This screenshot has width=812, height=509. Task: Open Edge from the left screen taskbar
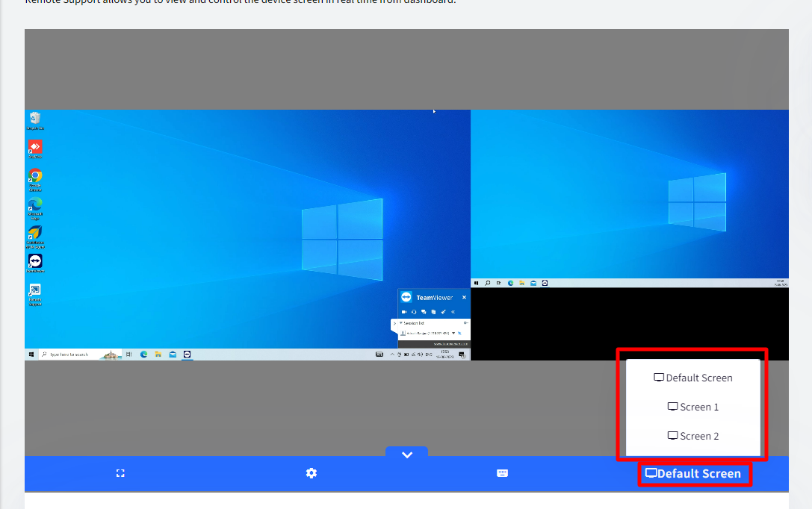coord(143,355)
